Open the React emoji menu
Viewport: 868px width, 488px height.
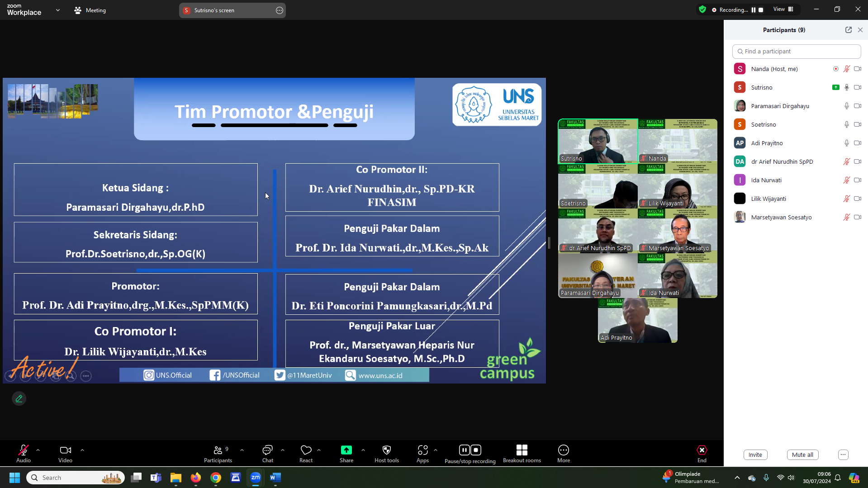[x=306, y=454]
